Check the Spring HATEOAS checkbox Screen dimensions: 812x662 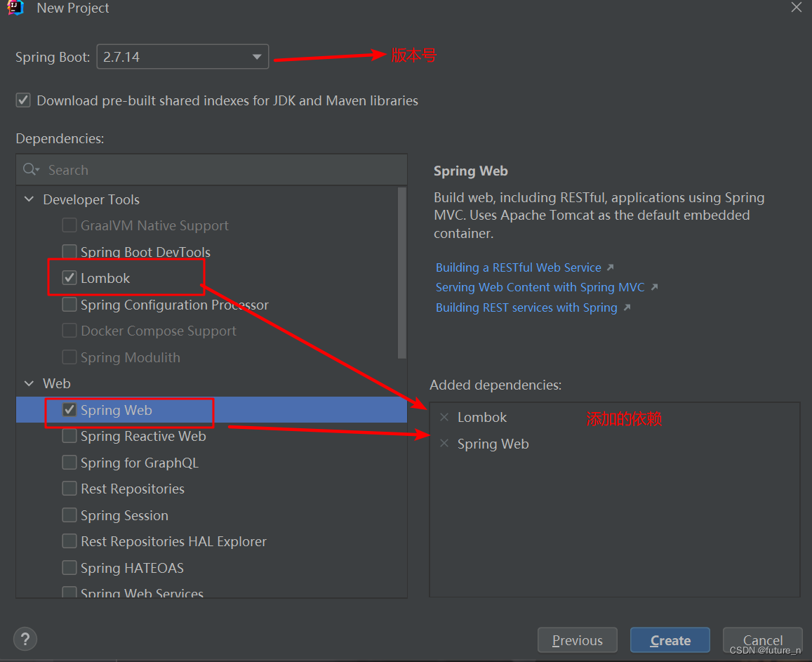69,568
